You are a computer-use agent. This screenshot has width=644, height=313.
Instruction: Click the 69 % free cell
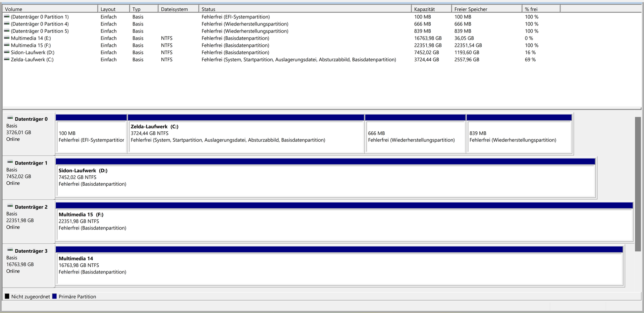(x=530, y=59)
